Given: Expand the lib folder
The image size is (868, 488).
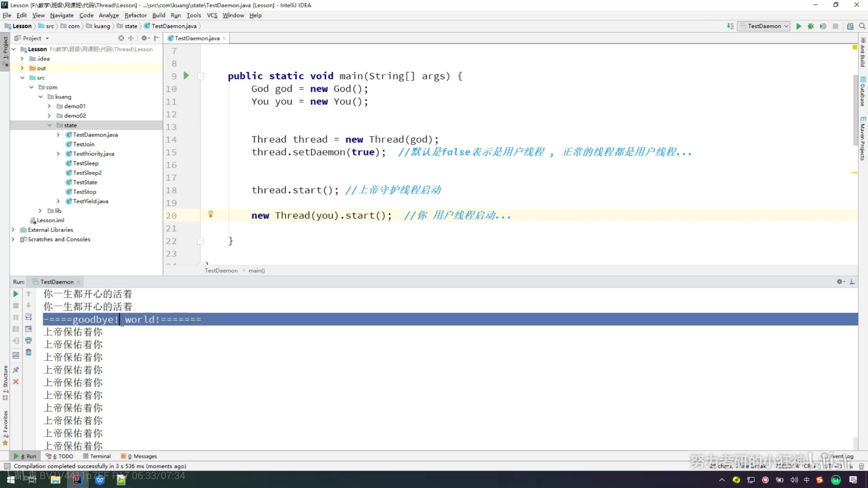Looking at the screenshot, I should point(40,211).
